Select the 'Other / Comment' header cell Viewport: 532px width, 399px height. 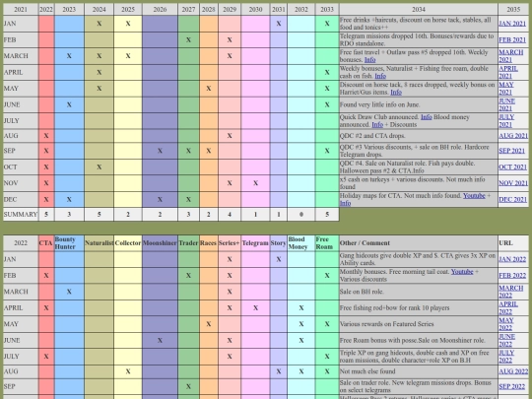[x=419, y=243]
